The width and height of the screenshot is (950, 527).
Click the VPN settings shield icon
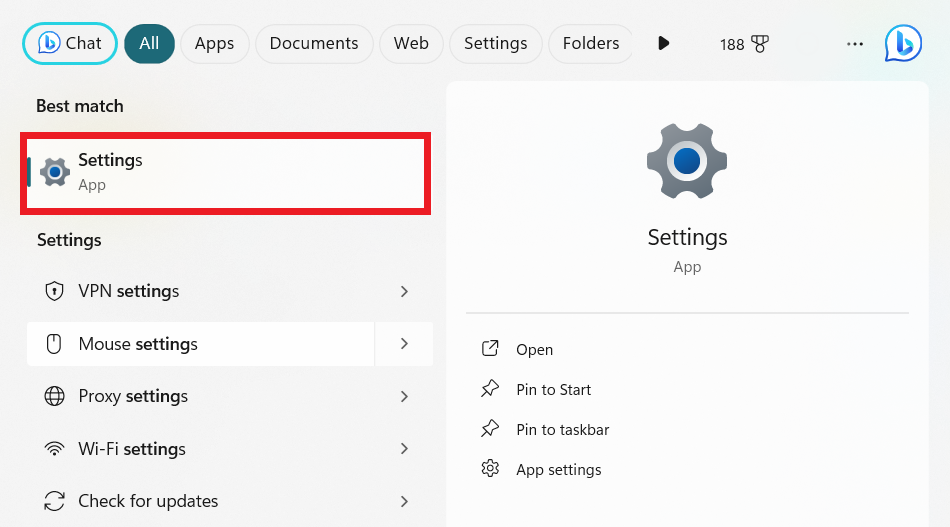point(55,292)
